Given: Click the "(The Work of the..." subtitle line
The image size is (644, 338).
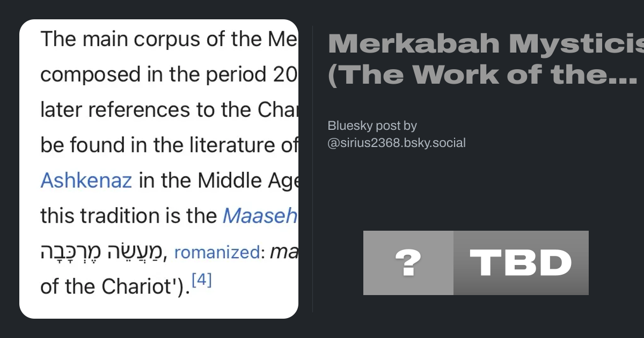Looking at the screenshot, I should pyautogui.click(x=482, y=75).
